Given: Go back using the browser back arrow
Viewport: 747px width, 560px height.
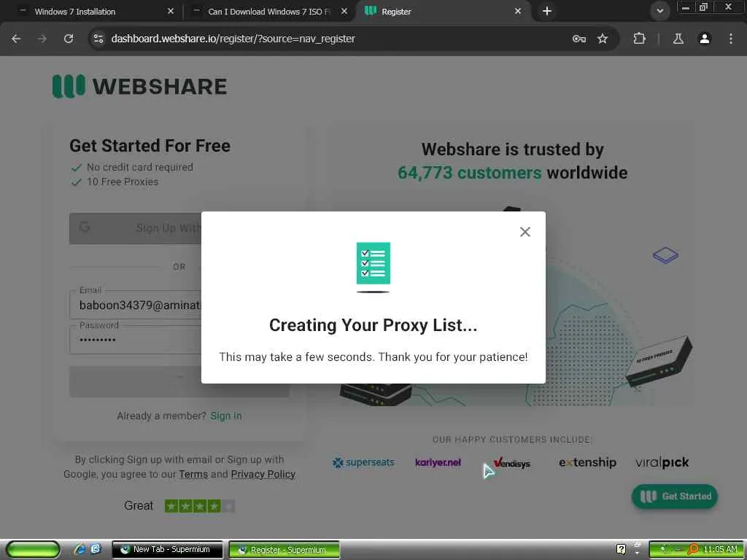Looking at the screenshot, I should click(16, 39).
